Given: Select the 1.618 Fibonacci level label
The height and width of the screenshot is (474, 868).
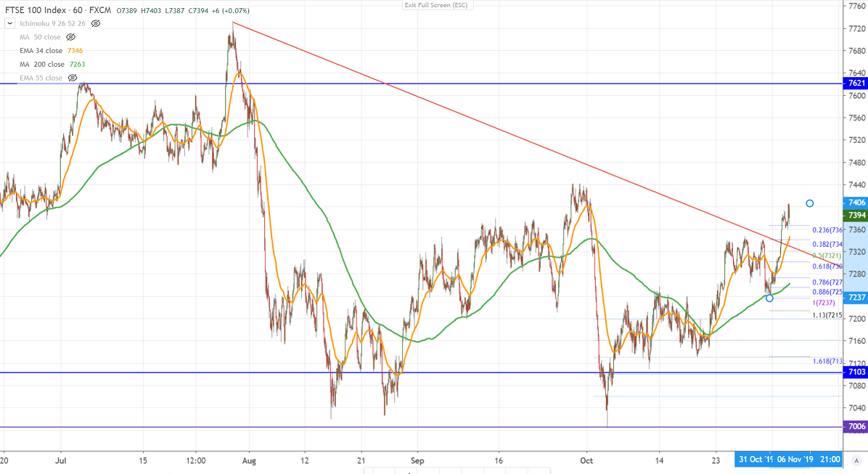Looking at the screenshot, I should 827,361.
